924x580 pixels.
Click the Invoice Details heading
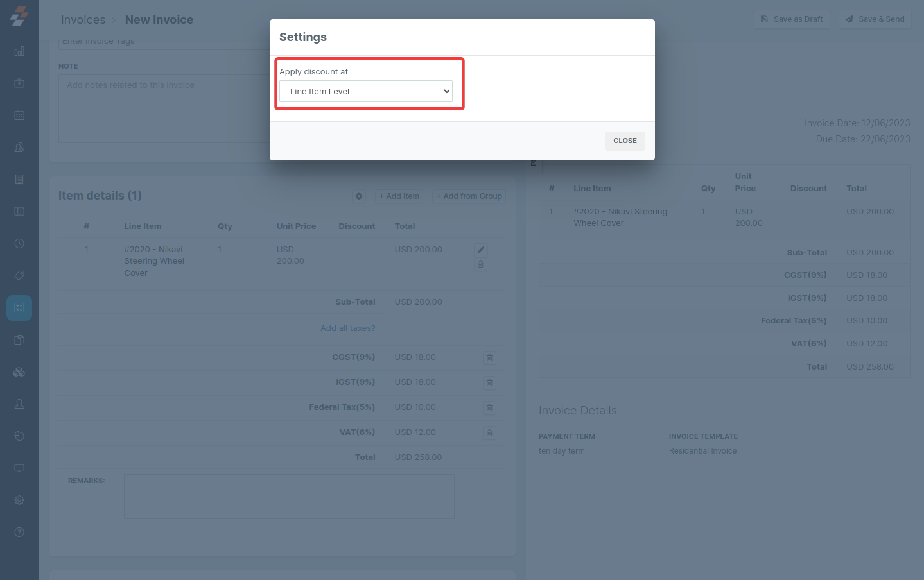(578, 411)
